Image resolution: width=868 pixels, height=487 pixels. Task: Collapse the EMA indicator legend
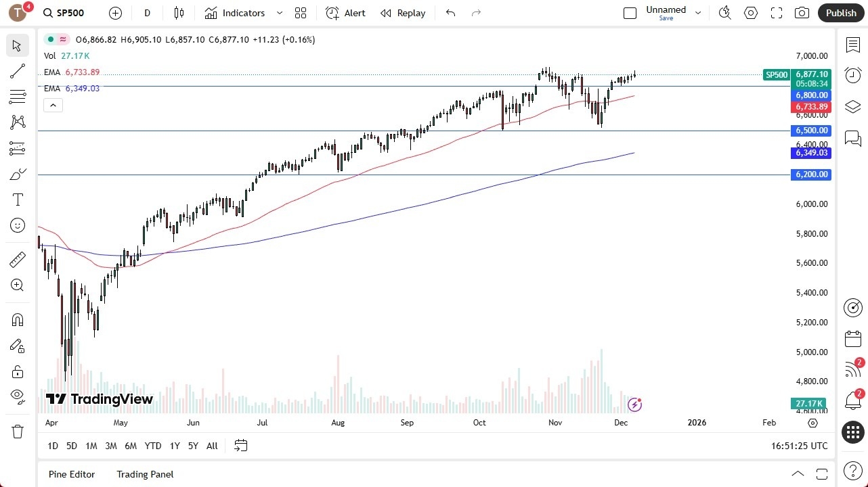(53, 105)
